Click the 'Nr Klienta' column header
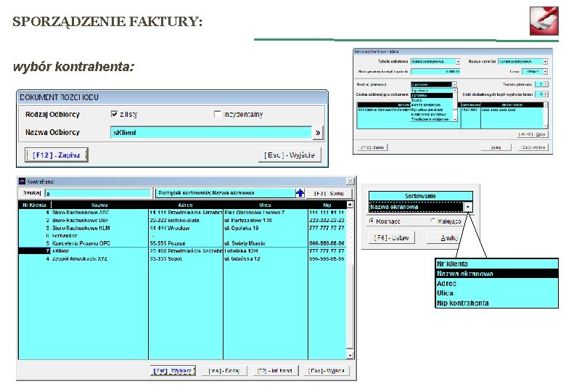Screen dimensions: 566x392 coord(35,205)
